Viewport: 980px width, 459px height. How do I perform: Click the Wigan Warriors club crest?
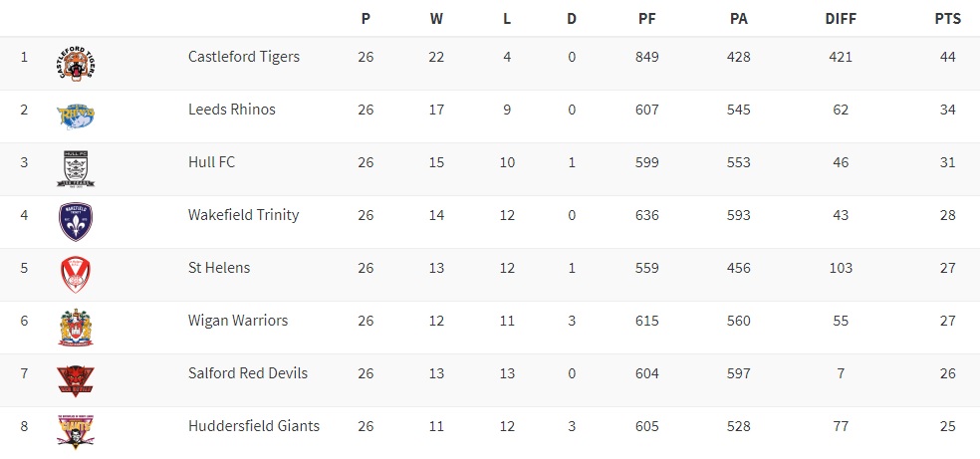[x=77, y=328]
